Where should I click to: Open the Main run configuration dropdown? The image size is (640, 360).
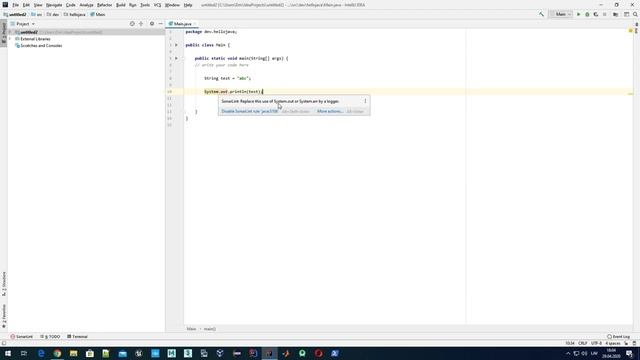561,14
